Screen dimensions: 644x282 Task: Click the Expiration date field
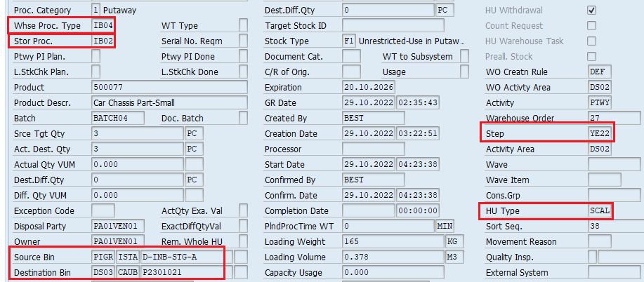coord(368,88)
